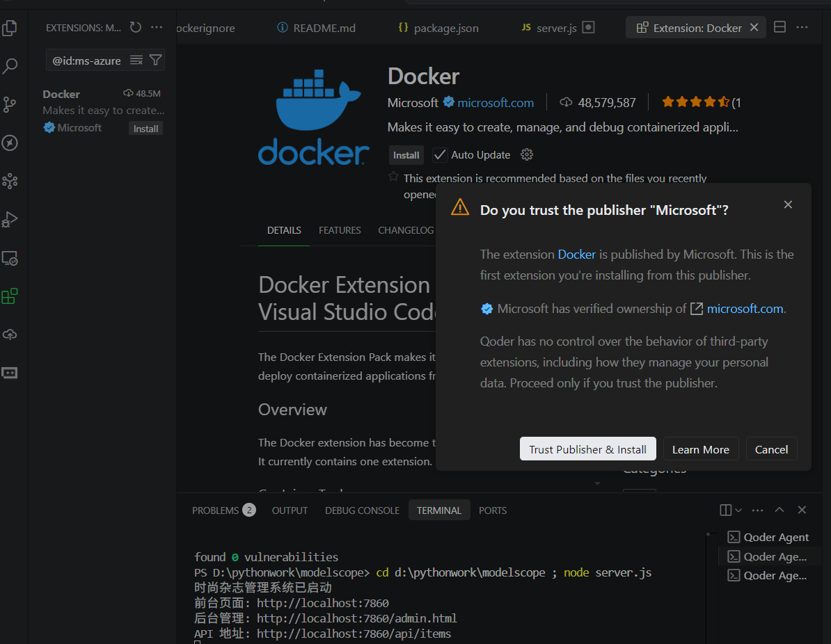Open terminal panel more actions
This screenshot has height=644, width=831.
point(758,510)
